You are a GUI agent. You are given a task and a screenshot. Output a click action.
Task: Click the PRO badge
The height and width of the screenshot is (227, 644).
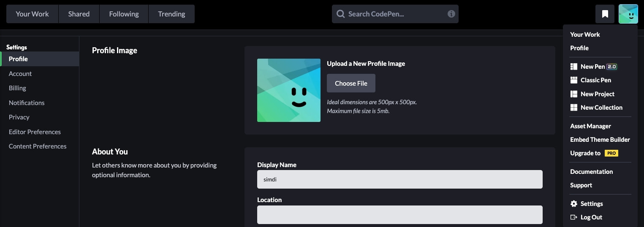611,153
